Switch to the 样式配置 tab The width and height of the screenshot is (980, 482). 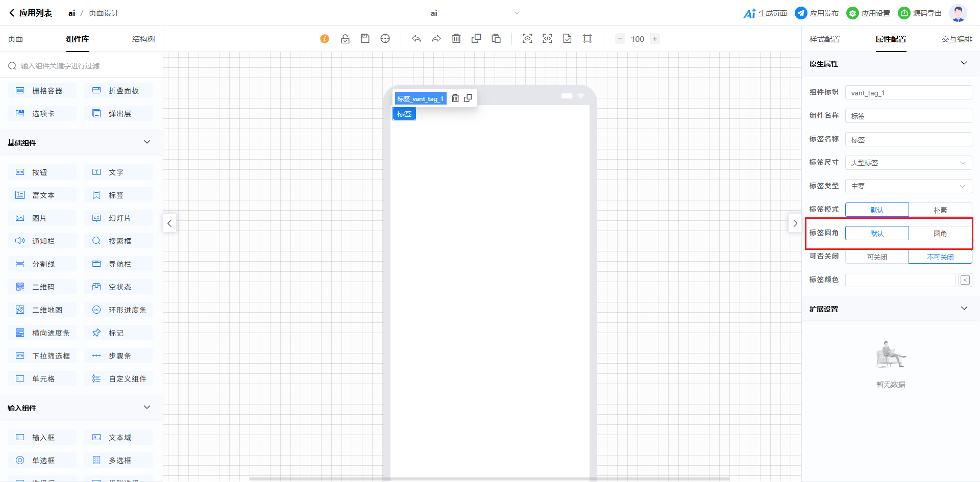pos(824,39)
